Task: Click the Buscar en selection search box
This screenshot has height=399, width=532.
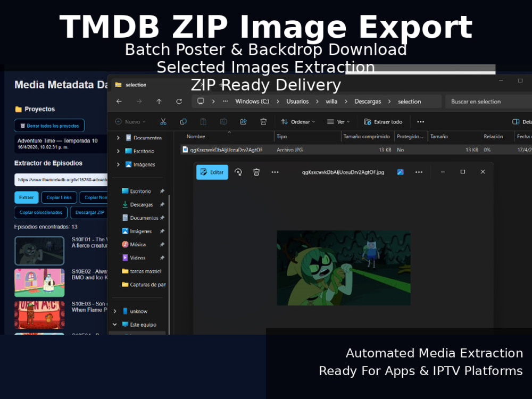Action: pos(488,102)
